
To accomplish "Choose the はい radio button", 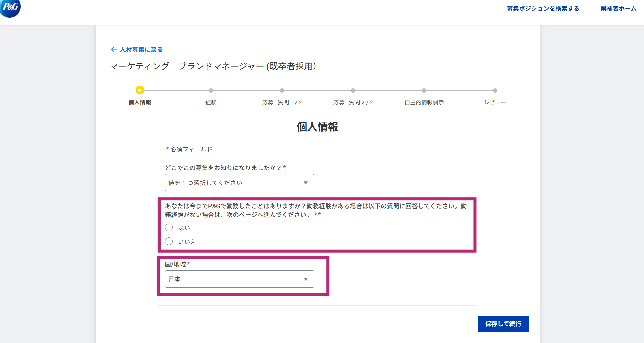I will click(169, 227).
